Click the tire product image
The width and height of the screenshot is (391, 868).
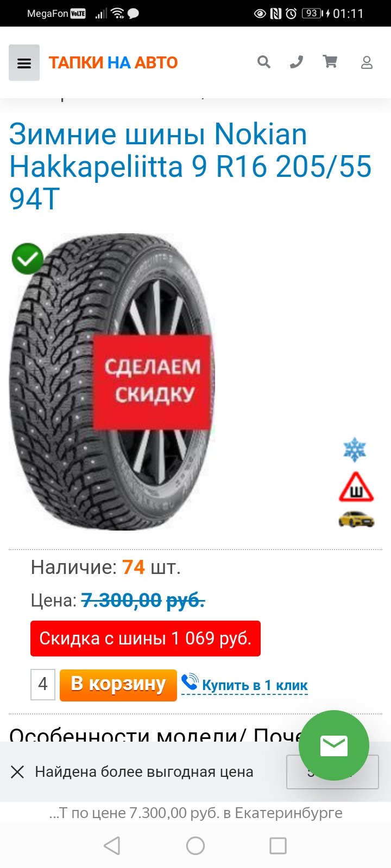112,382
